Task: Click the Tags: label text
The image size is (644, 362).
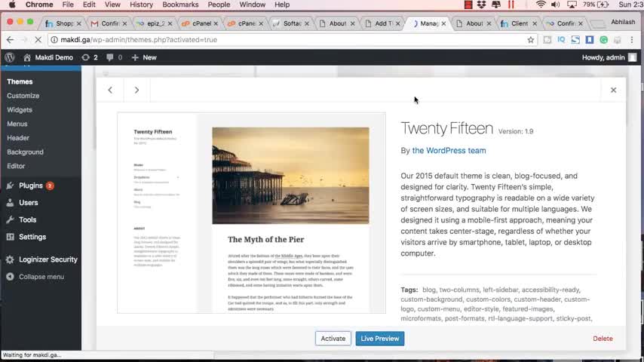Action: pos(409,290)
